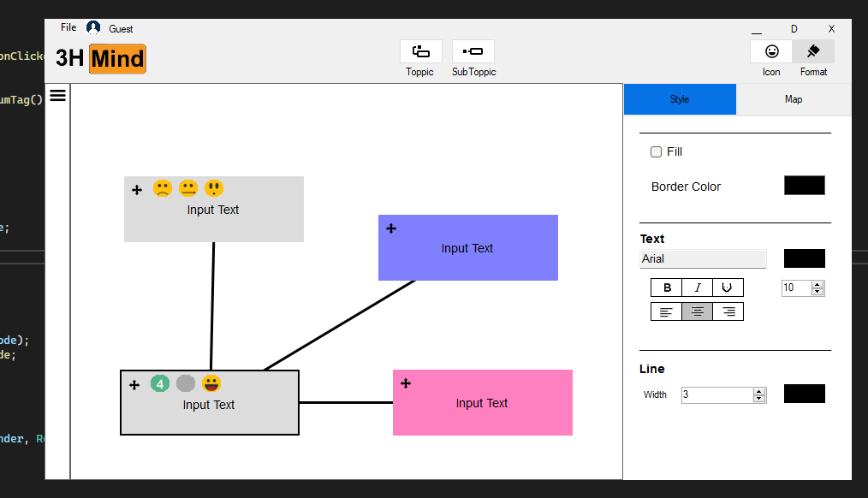Select right text alignment
The width and height of the screenshot is (868, 498).
point(728,311)
